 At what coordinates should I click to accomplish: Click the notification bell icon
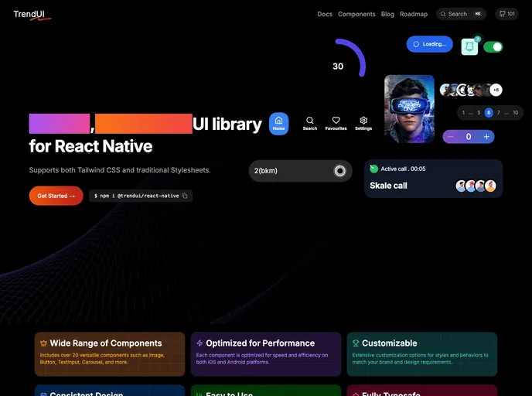point(469,46)
